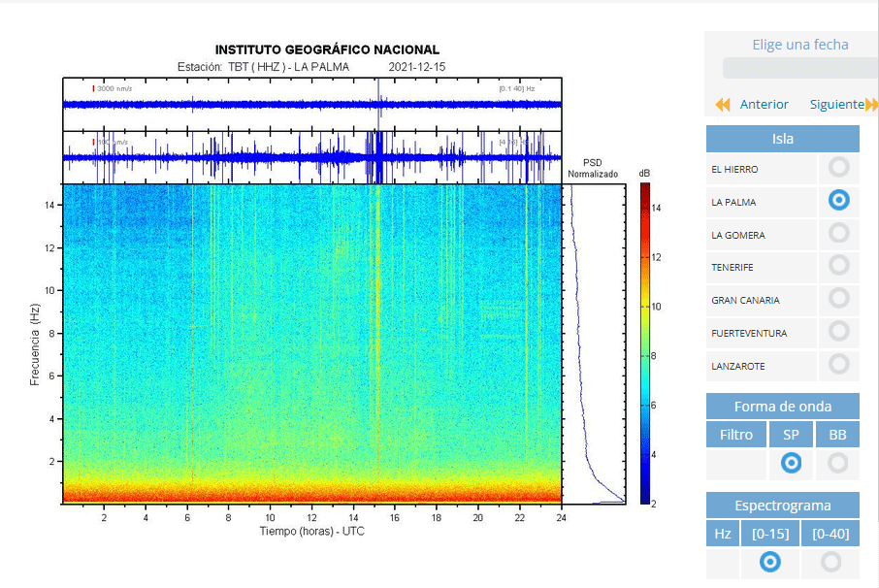
Task: Enable the SP waveform filter radio
Action: click(791, 463)
